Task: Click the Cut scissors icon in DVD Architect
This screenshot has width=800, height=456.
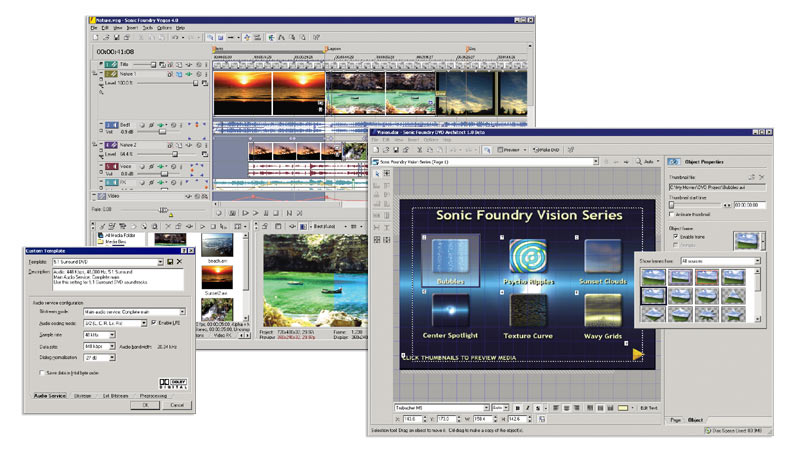Action: (419, 150)
